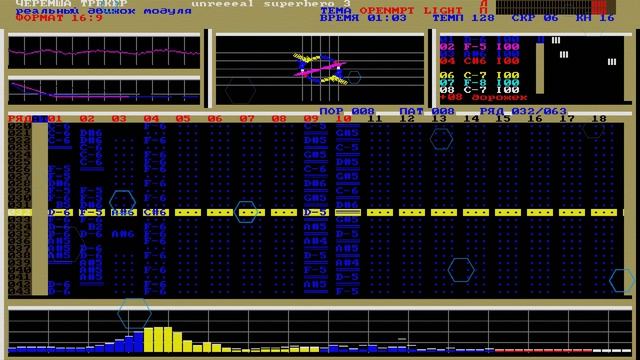Viewport: 640px width, 360px height.
Task: Select channel list entry 06 C-7
Action: [x=480, y=76]
